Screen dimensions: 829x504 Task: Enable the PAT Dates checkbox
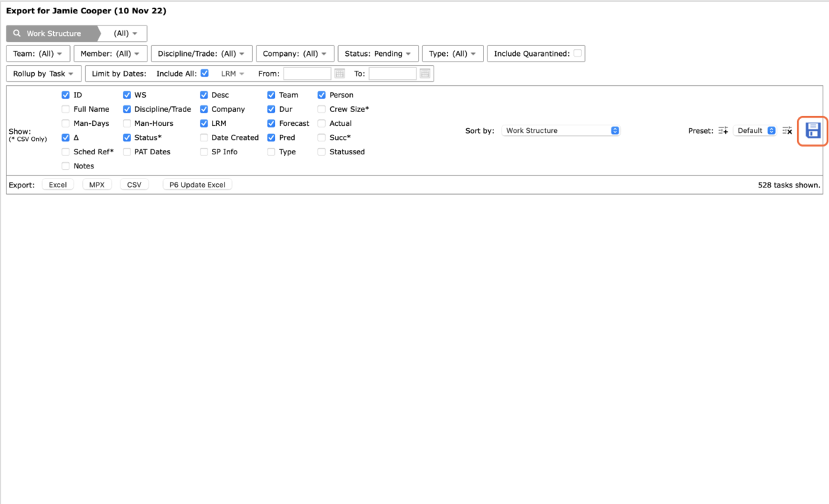[127, 151]
